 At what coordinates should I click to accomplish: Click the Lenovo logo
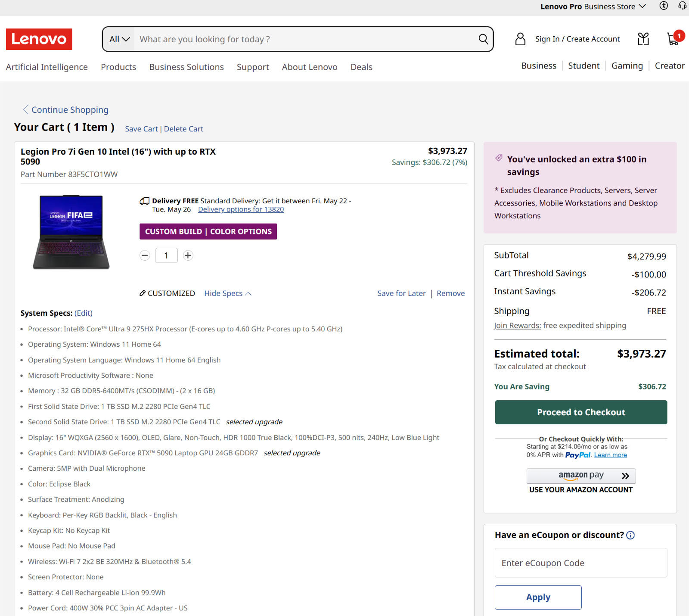39,39
